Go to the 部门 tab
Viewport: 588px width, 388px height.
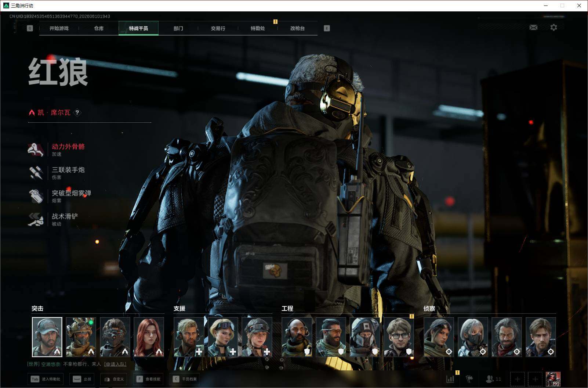point(178,28)
